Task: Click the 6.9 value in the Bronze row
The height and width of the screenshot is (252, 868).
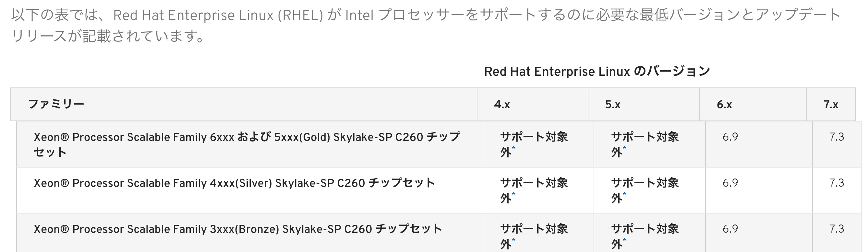Action: 730,229
